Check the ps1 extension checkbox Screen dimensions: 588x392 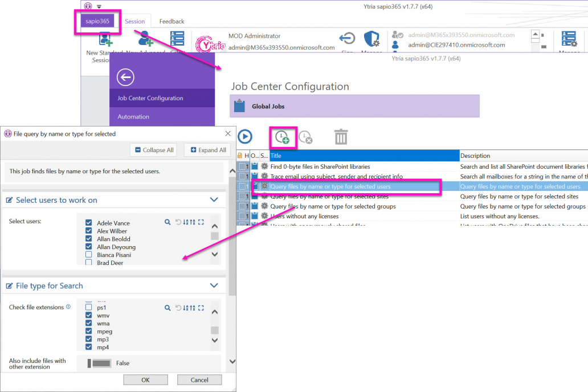pyautogui.click(x=88, y=307)
